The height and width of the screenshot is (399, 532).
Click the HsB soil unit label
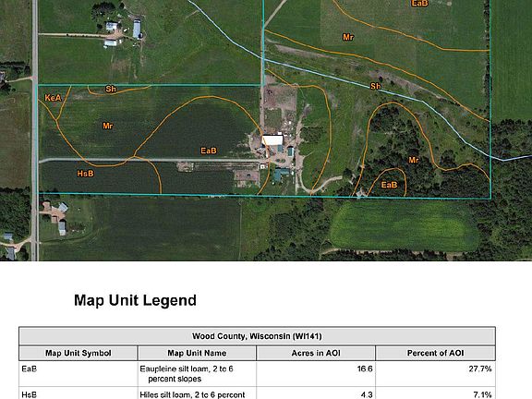85,174
